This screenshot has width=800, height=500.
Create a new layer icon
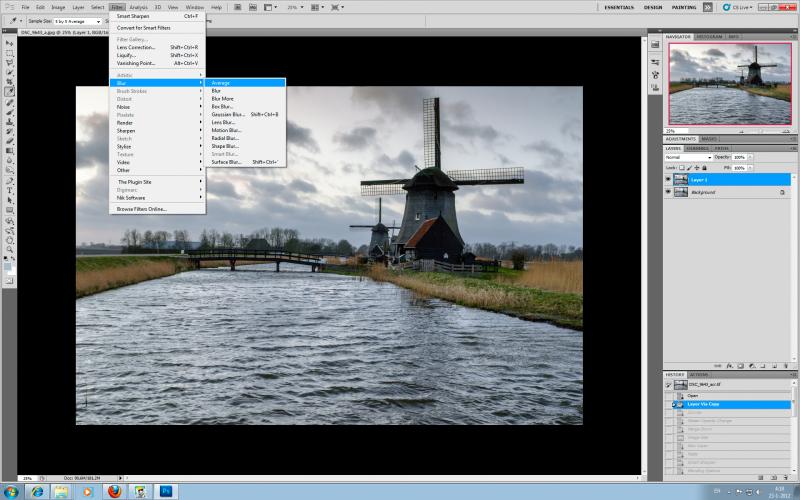[x=774, y=366]
